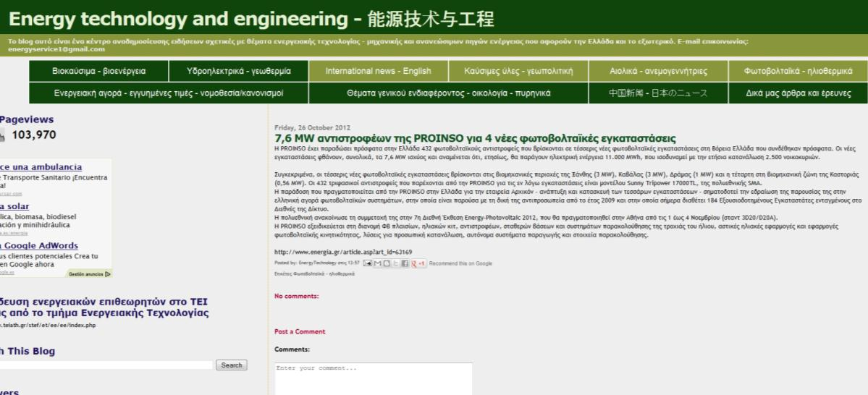Click the pageviews counter chart icon
The image size is (868, 395).
pos(2,135)
